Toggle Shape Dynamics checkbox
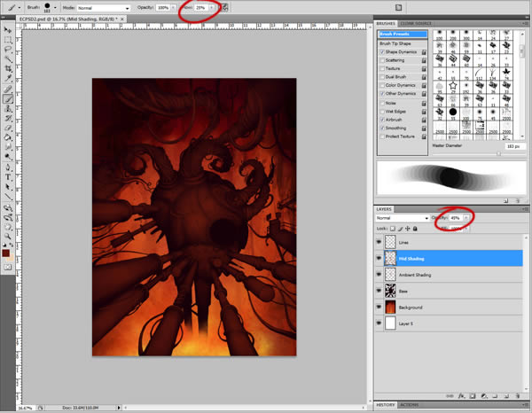This screenshot has width=532, height=413. click(382, 52)
